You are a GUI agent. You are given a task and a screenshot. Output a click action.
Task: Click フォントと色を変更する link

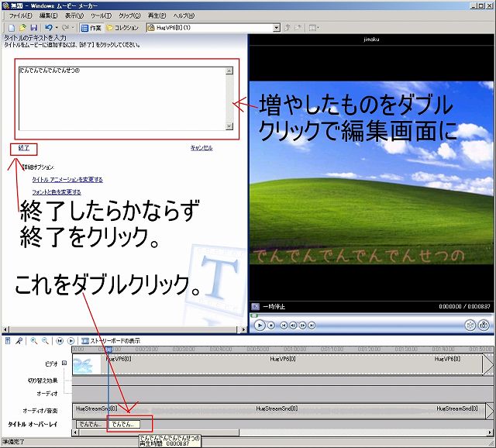[x=57, y=192]
